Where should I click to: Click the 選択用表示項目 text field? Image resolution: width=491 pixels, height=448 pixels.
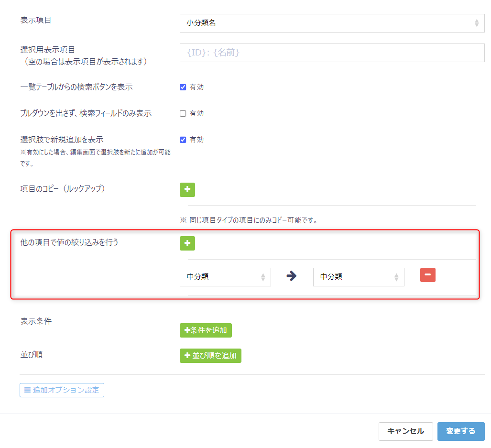[x=332, y=53]
